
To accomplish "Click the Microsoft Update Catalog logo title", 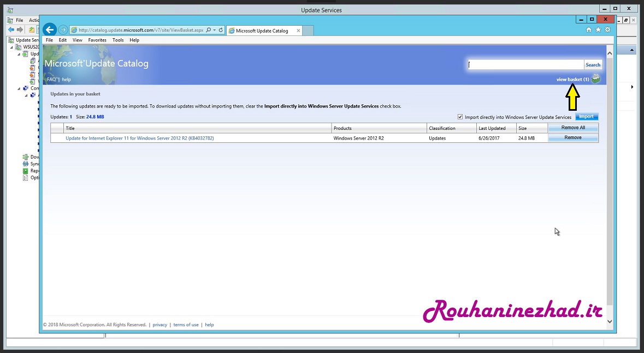I will click(x=97, y=63).
